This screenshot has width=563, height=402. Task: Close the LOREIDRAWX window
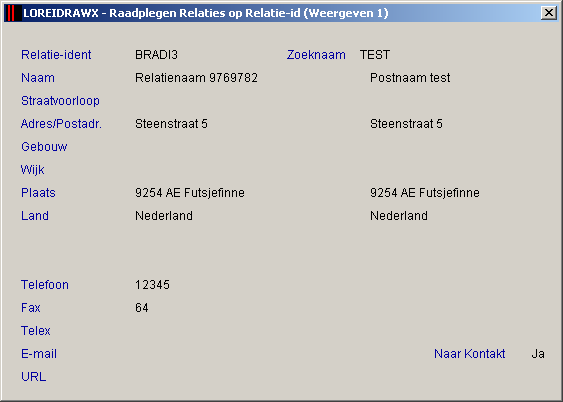click(548, 13)
